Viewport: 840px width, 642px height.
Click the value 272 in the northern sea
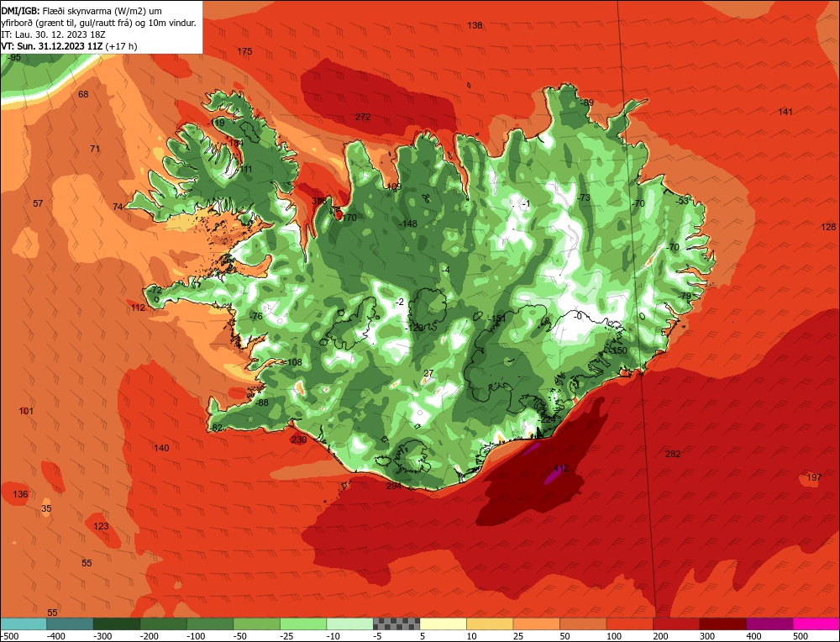(x=363, y=117)
